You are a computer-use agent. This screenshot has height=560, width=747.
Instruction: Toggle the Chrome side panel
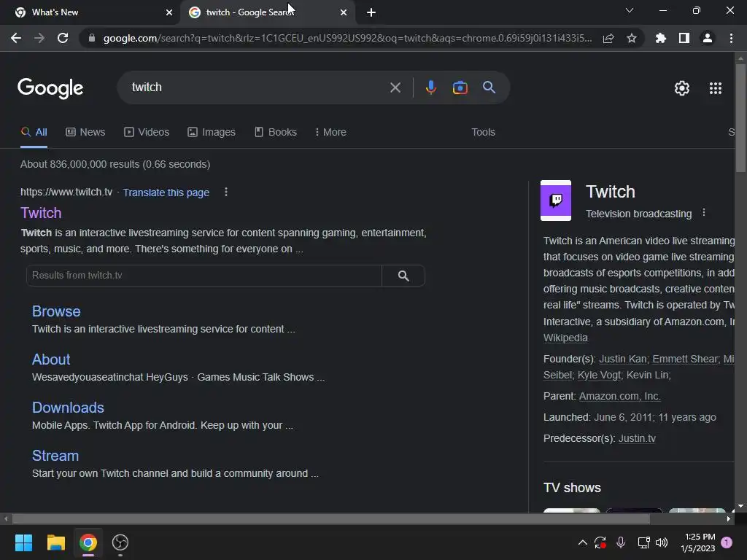(684, 38)
